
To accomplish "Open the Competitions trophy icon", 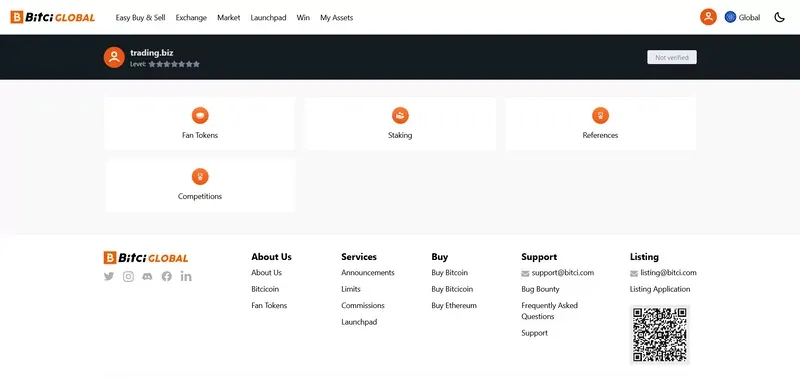I will (200, 177).
